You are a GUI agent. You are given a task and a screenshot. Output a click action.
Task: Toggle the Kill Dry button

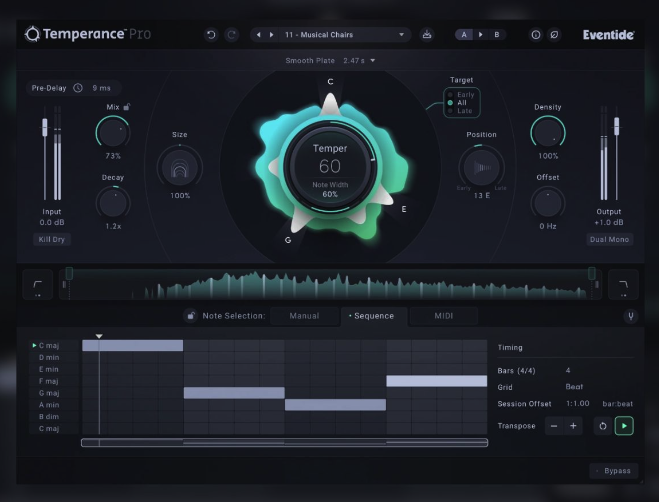pyautogui.click(x=52, y=239)
